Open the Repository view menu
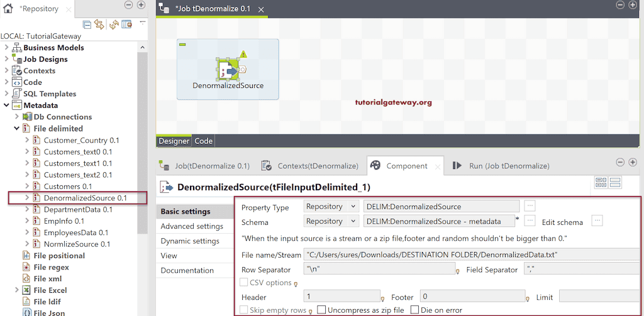Image resolution: width=644 pixels, height=316 pixels. tap(143, 22)
